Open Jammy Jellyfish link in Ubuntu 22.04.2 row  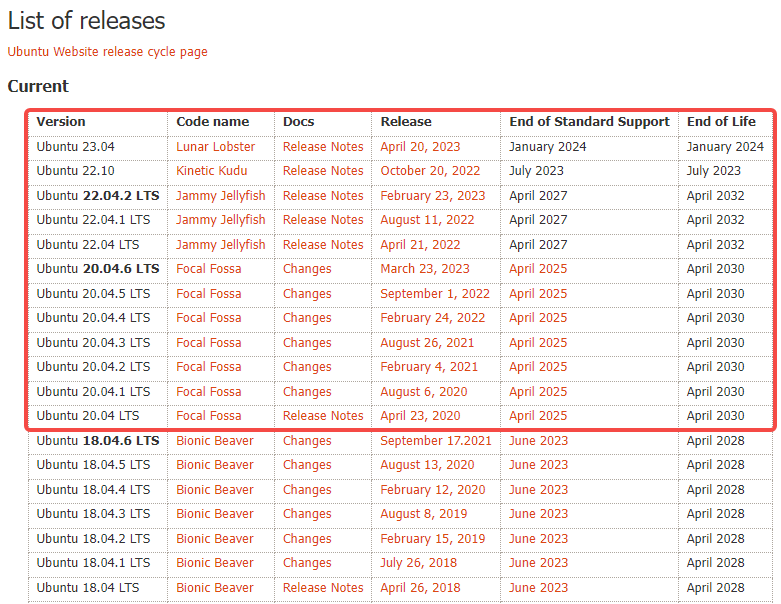(x=220, y=196)
